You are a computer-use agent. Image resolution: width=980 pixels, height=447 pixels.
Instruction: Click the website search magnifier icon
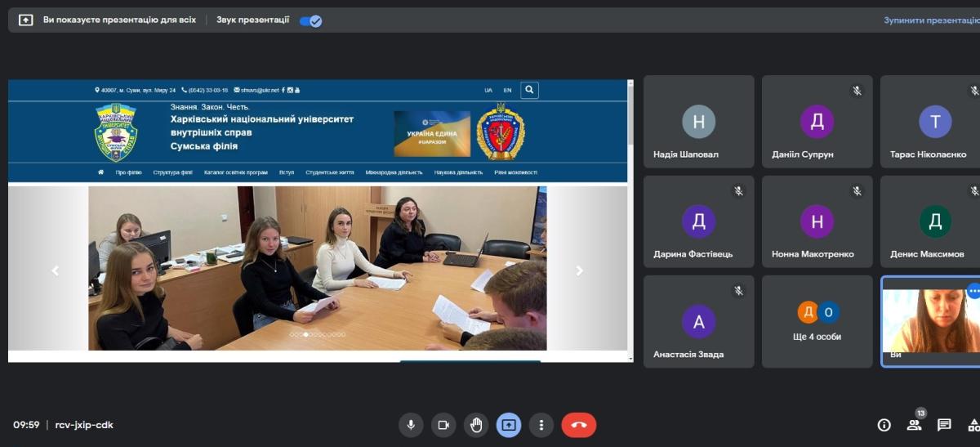[529, 90]
